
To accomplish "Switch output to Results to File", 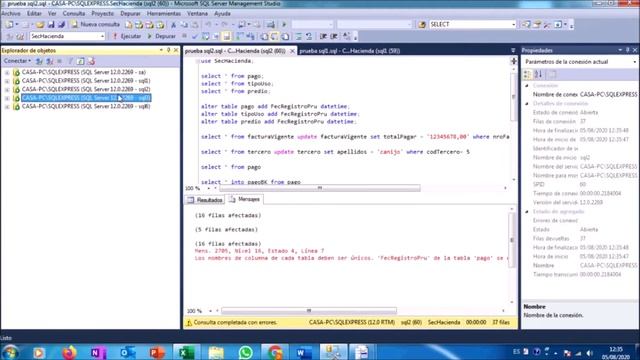I will coord(285,36).
